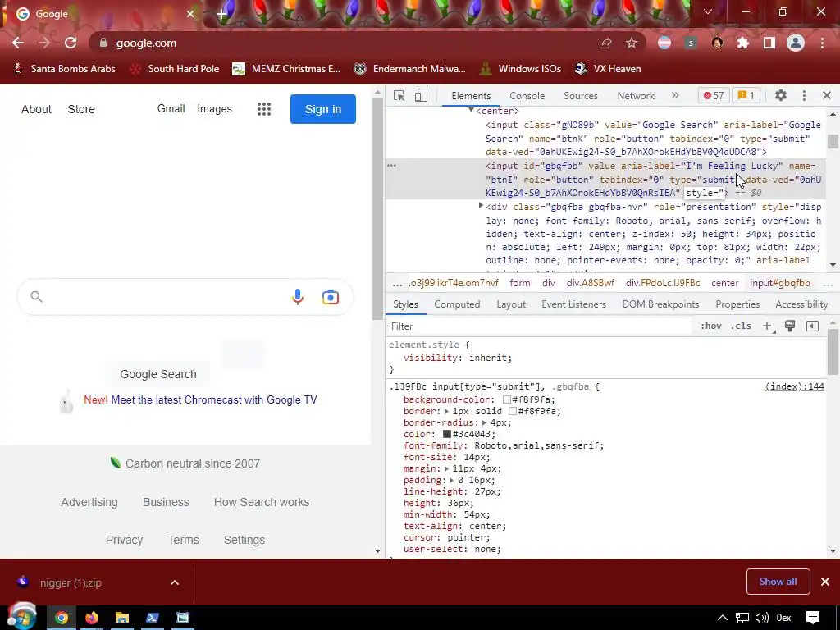Open the Properties tab

click(x=737, y=304)
